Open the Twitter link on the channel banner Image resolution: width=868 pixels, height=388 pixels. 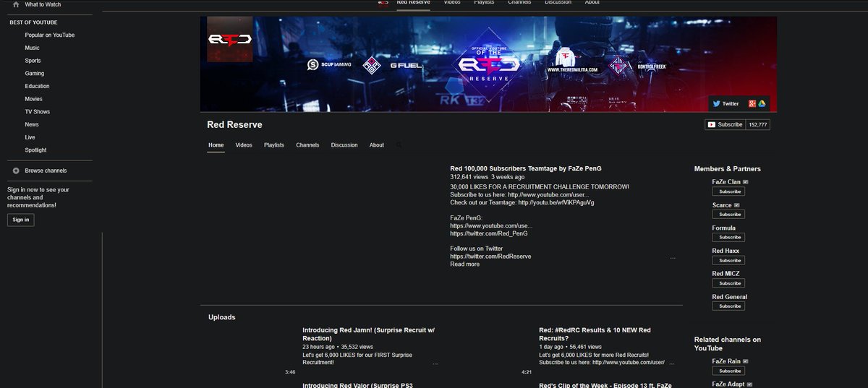[x=726, y=103]
